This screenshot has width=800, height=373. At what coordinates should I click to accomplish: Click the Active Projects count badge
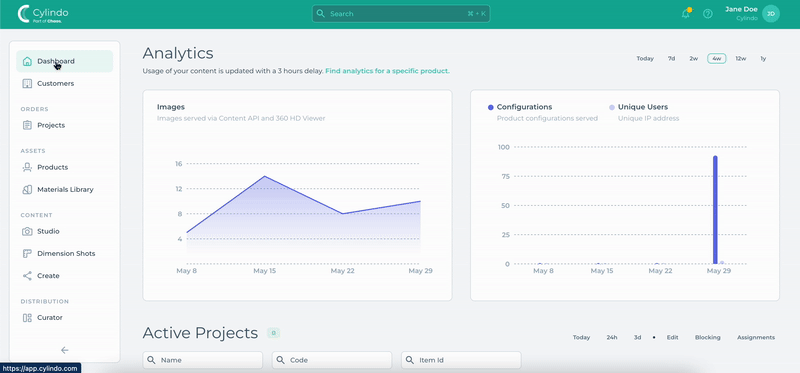pyautogui.click(x=273, y=333)
